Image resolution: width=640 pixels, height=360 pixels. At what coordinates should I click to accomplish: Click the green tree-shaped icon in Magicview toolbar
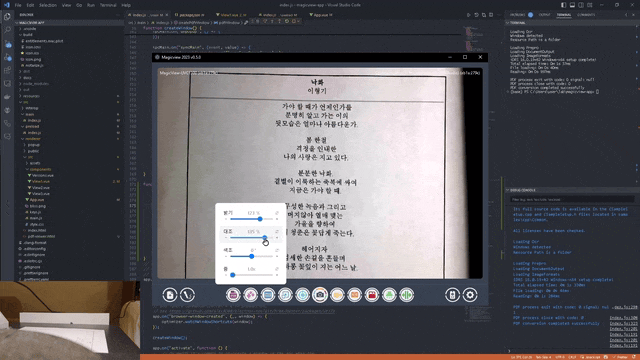pos(389,295)
